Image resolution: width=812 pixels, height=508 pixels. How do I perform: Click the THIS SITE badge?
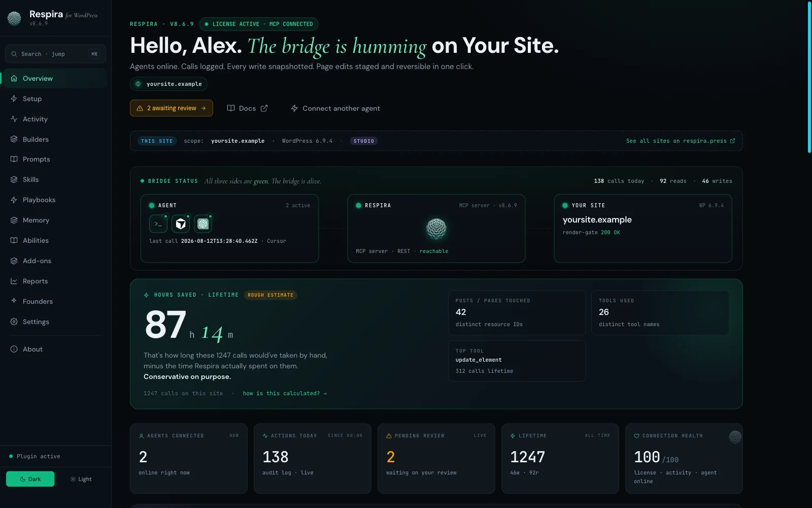coord(157,141)
